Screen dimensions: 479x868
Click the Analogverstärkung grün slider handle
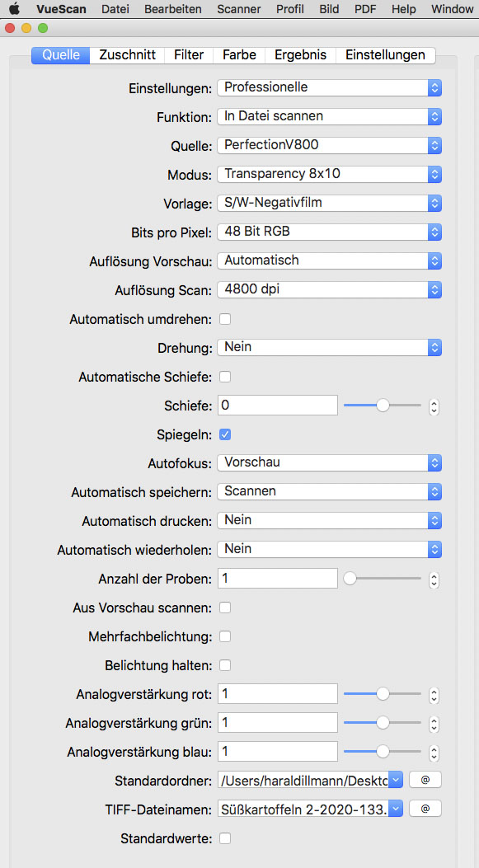click(x=383, y=723)
